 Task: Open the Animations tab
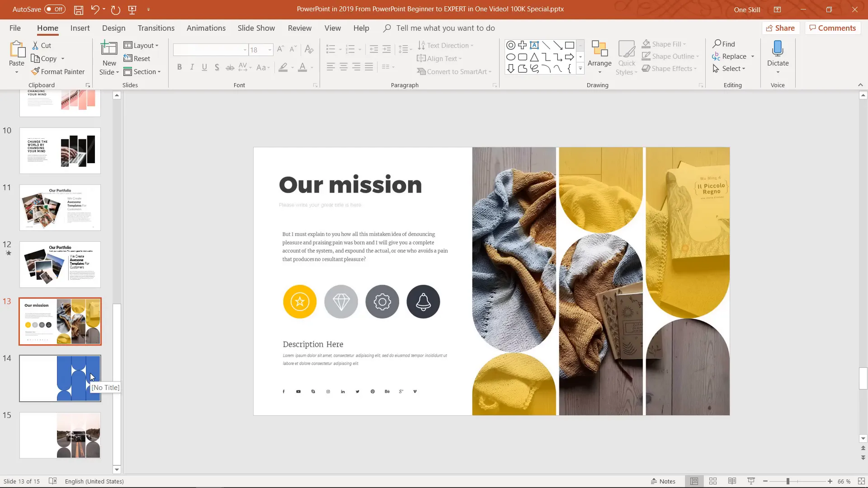coord(206,28)
